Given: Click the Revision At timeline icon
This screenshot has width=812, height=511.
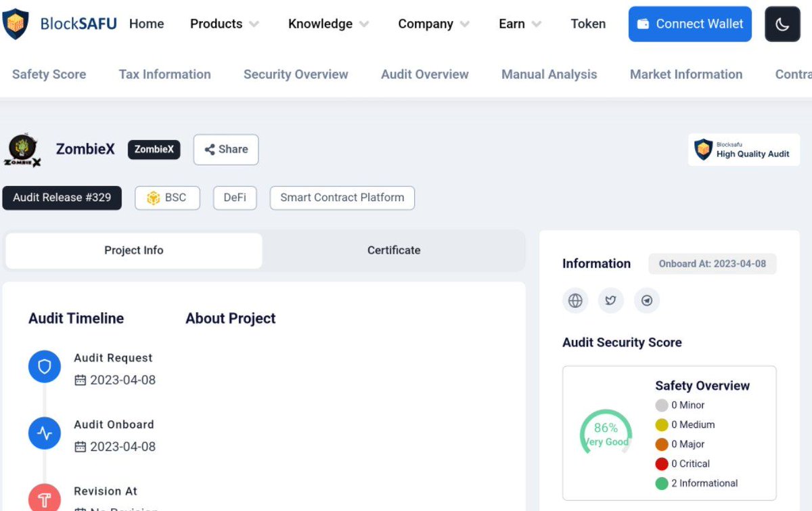Looking at the screenshot, I should pyautogui.click(x=45, y=499).
